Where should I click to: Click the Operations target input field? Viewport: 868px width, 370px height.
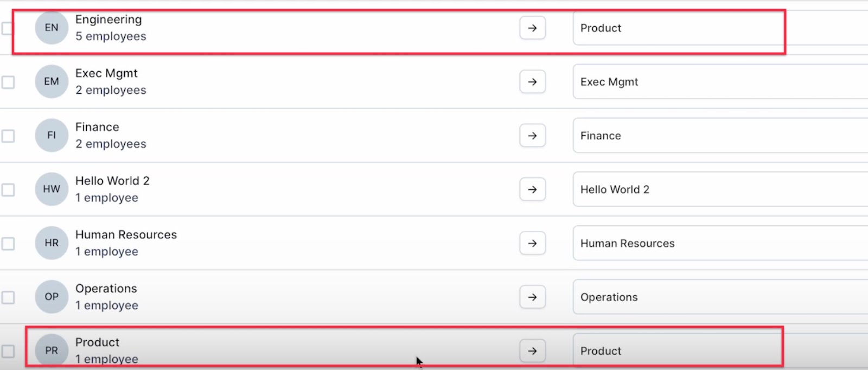pyautogui.click(x=720, y=297)
